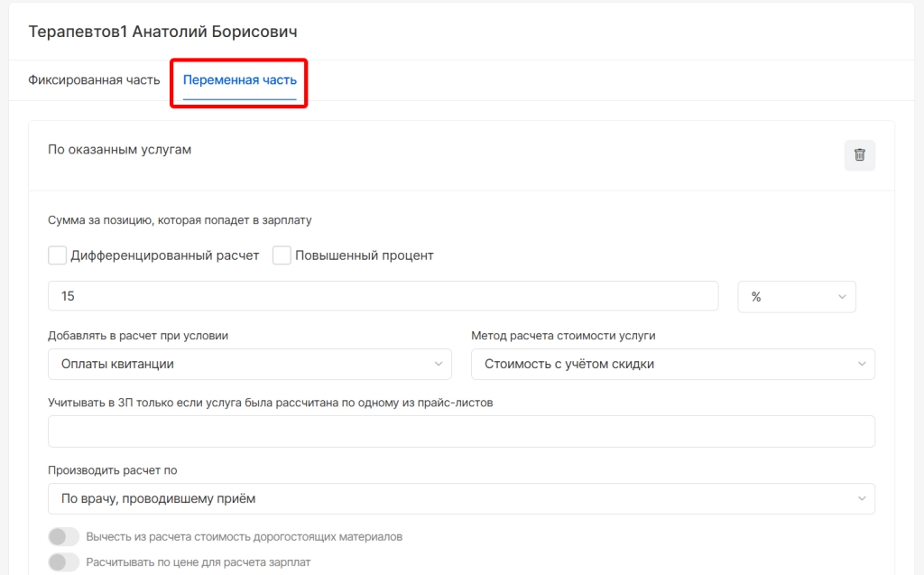Delete the 'По оказанным услугам' block with trash icon
The image size is (924, 575).
point(859,155)
